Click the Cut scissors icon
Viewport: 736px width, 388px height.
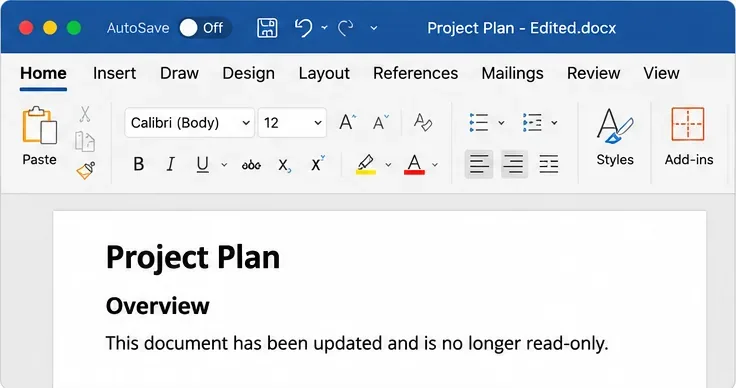(x=85, y=113)
